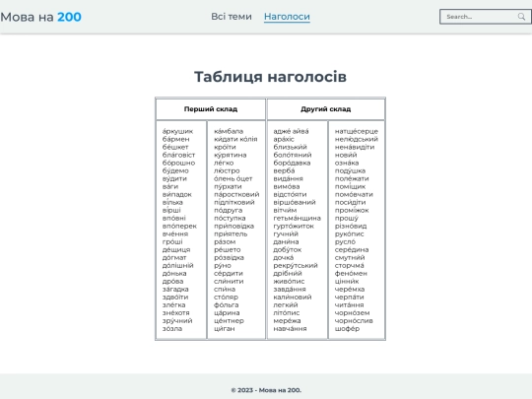Select the word а́ркушик
The image size is (532, 399).
pyautogui.click(x=177, y=131)
